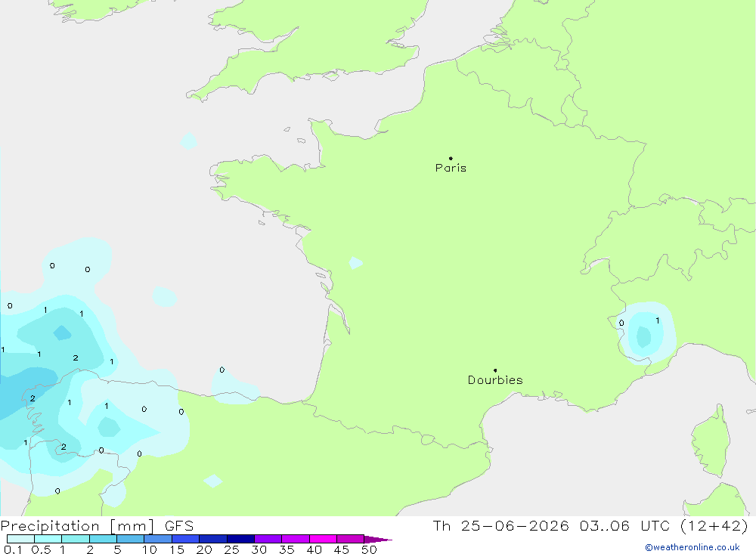Pick the 15–20 mm legend swatch
Image resolution: width=756 pixels, height=554 pixels.
click(x=186, y=539)
